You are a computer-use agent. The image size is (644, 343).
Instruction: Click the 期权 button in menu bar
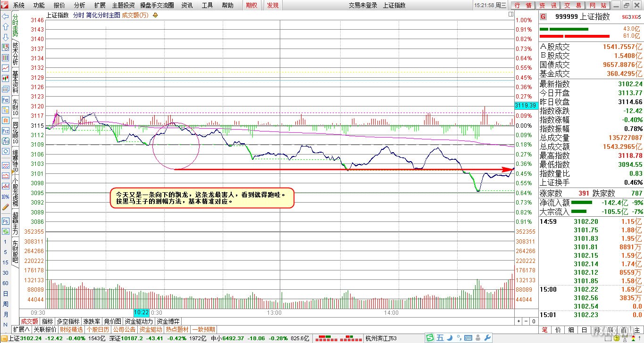pos(252,5)
